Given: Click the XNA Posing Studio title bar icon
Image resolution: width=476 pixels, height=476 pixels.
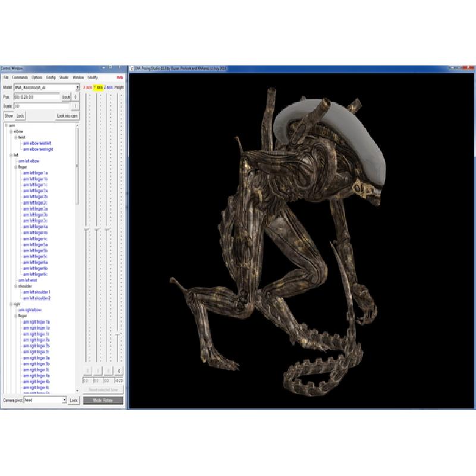Looking at the screenshot, I should tap(131, 69).
